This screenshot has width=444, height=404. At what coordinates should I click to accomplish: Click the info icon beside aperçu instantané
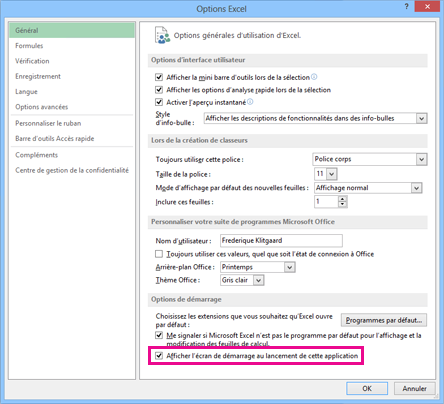point(250,102)
